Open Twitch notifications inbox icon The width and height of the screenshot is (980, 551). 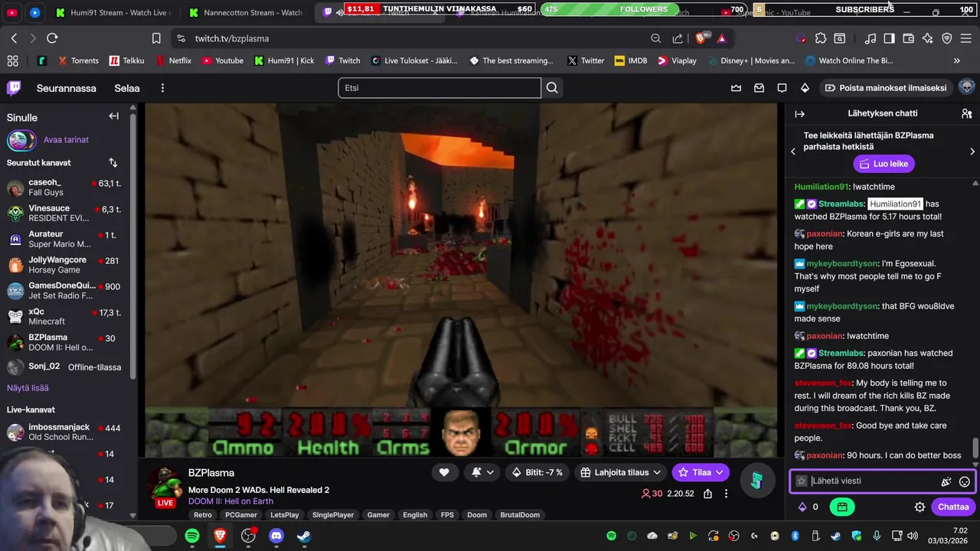[x=759, y=88]
